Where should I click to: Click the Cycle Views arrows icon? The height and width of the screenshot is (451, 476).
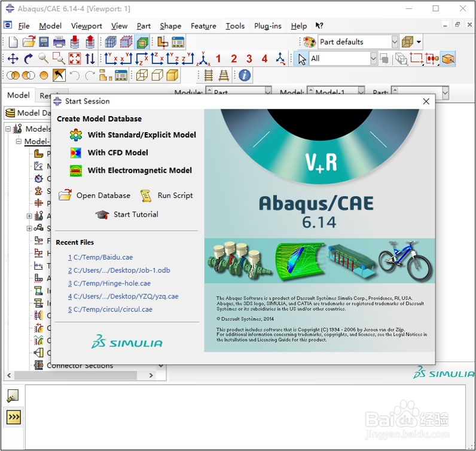[90, 59]
